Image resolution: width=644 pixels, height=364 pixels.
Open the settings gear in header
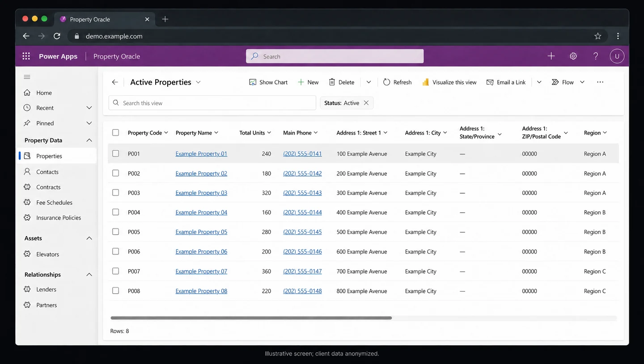click(573, 56)
